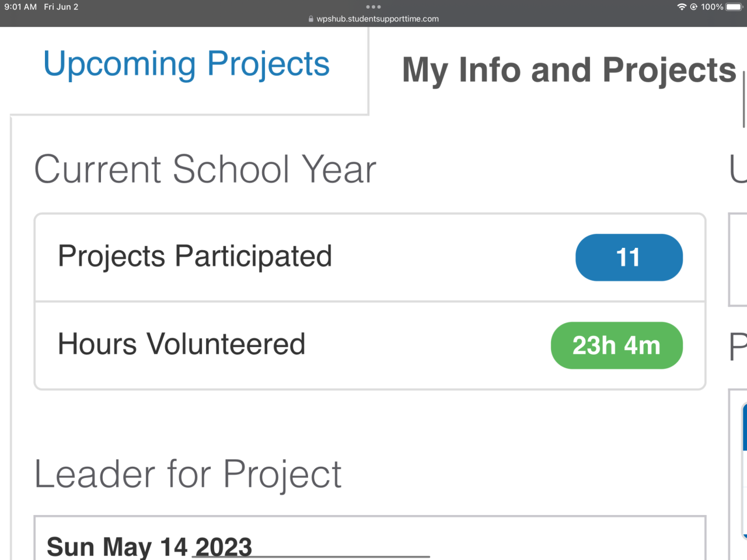Open the Upcoming Projects tab

186,64
